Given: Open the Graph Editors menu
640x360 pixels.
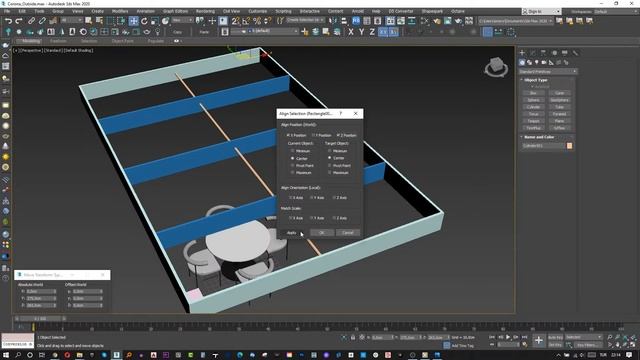Looking at the screenshot, I should pos(175,11).
